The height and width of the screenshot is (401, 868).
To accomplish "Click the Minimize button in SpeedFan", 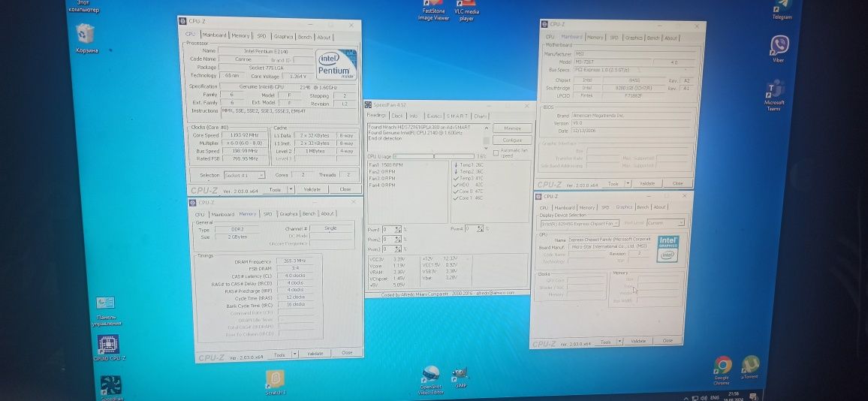I will tap(512, 128).
